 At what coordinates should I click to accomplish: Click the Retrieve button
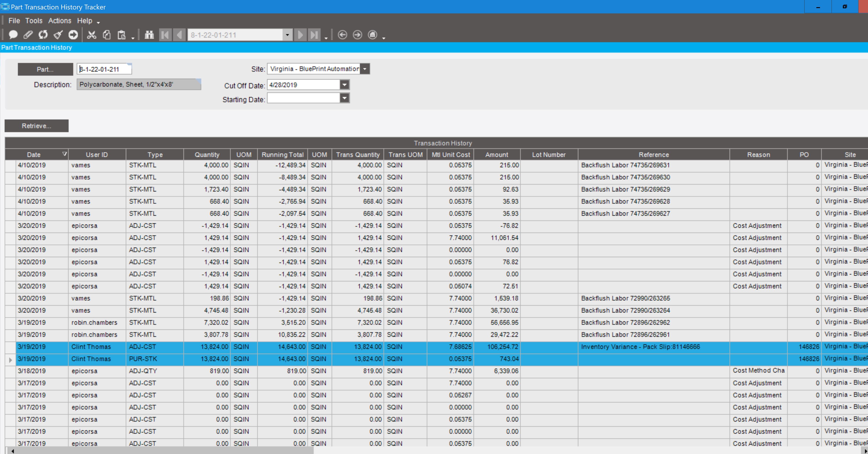tap(36, 126)
